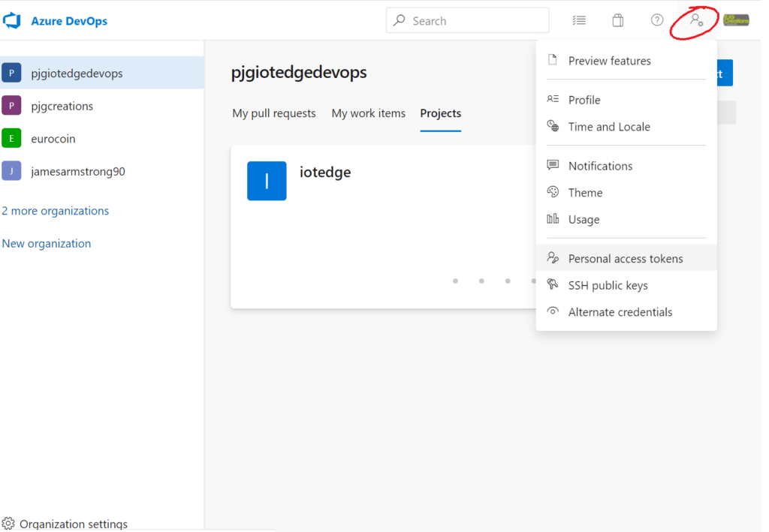
Task: Switch to My work items tab
Action: tap(368, 113)
